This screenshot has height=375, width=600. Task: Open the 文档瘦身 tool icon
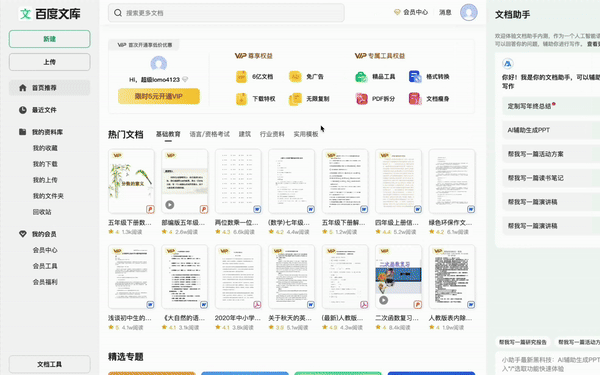(x=415, y=99)
